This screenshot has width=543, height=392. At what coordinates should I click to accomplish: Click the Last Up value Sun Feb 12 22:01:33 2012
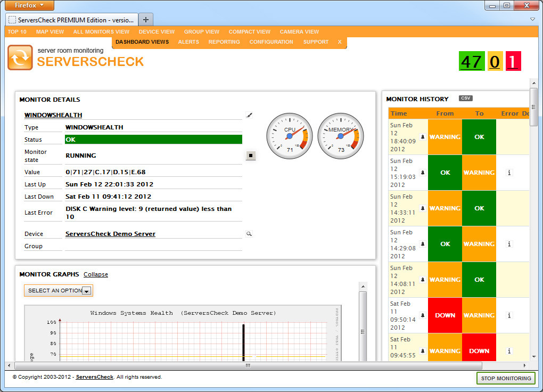[x=110, y=184]
